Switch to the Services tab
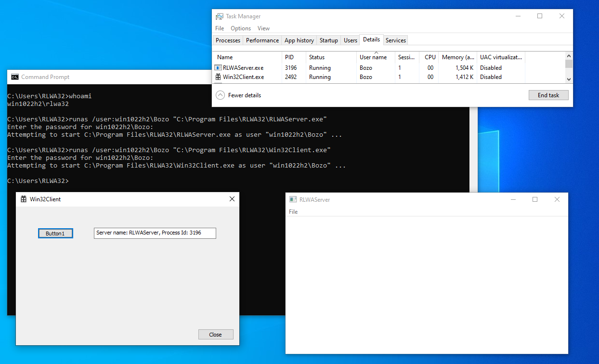599x364 pixels. tap(396, 40)
